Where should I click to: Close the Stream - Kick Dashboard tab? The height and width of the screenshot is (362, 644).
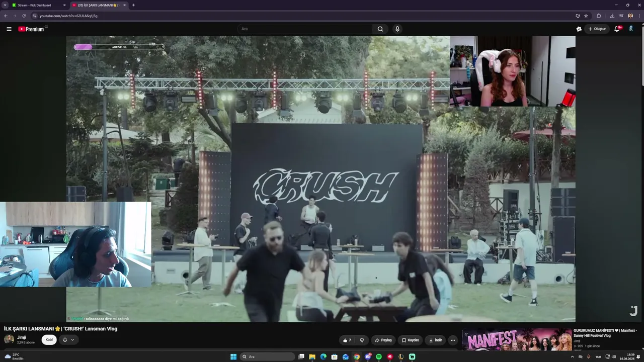tap(64, 5)
